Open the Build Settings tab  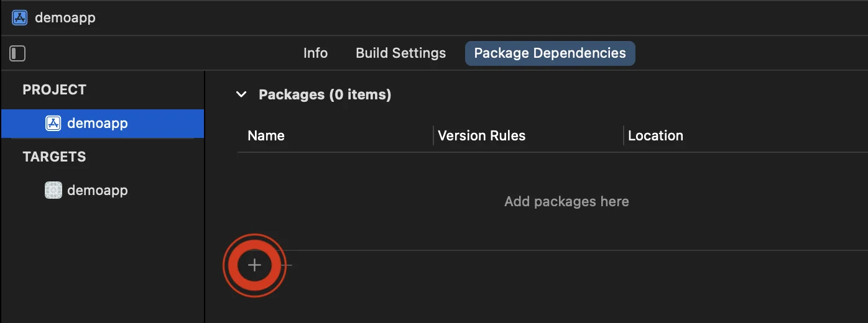[400, 53]
